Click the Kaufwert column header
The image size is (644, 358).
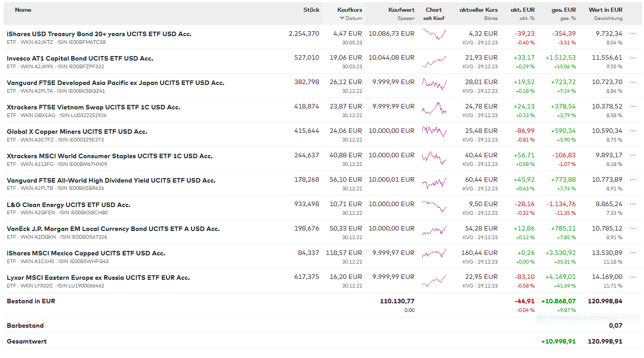click(401, 9)
